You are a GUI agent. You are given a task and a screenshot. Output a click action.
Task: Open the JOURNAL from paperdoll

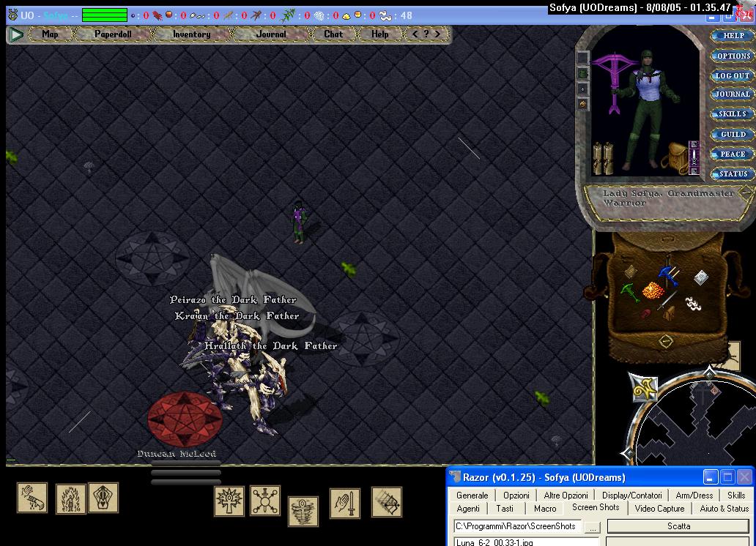click(x=733, y=94)
